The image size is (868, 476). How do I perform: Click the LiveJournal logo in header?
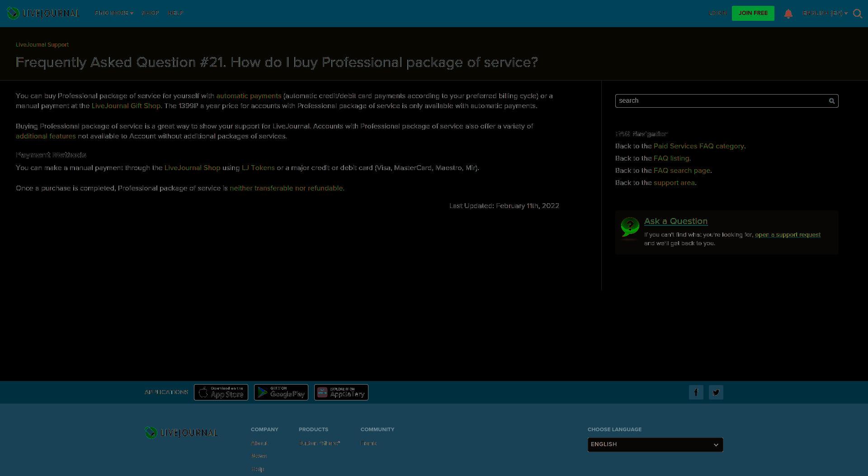43,13
